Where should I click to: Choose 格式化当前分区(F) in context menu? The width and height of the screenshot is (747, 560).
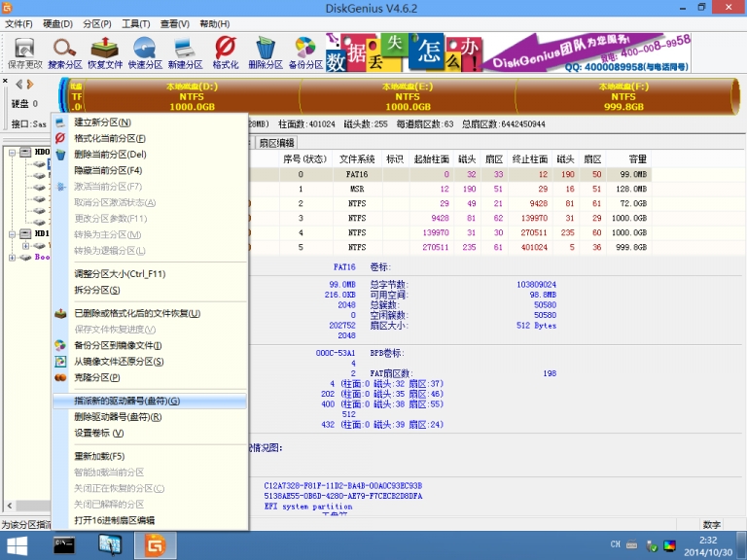click(x=150, y=139)
